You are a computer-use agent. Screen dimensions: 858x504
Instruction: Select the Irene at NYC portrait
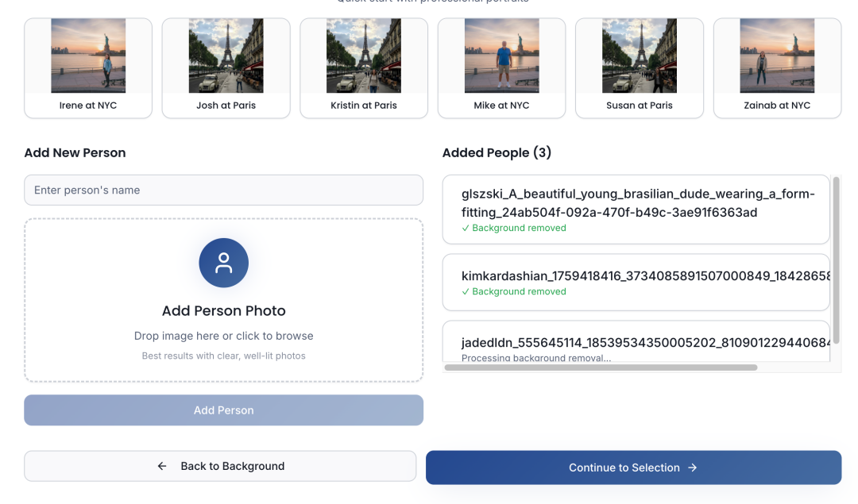88,68
